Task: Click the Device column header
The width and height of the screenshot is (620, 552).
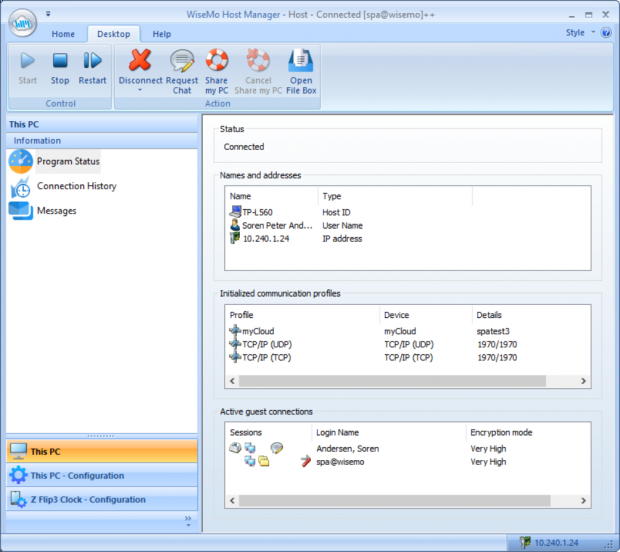Action: tap(426, 315)
